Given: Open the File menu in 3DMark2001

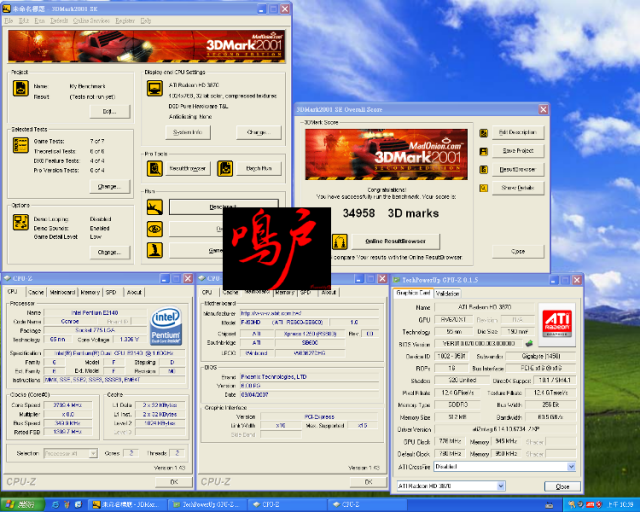Looking at the screenshot, I should tap(9, 20).
